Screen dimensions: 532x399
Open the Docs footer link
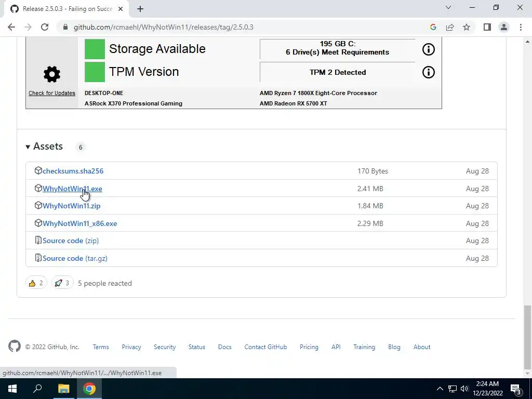click(224, 347)
